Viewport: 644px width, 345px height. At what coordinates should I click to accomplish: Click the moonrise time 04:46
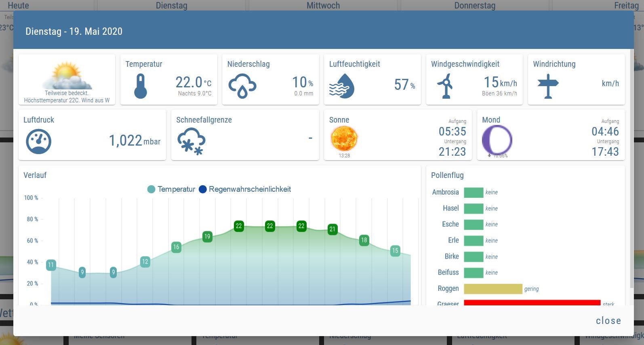[605, 131]
